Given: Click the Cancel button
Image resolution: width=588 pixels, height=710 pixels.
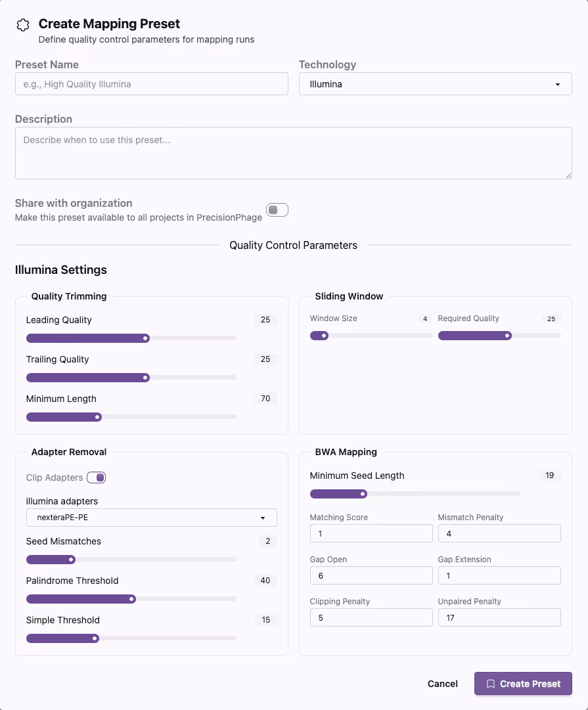Looking at the screenshot, I should click(x=442, y=684).
